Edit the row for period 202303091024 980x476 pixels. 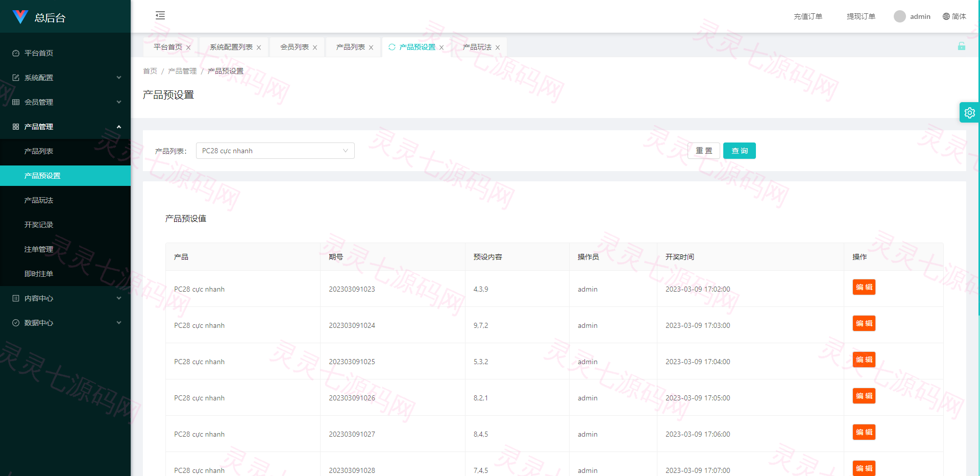point(864,323)
